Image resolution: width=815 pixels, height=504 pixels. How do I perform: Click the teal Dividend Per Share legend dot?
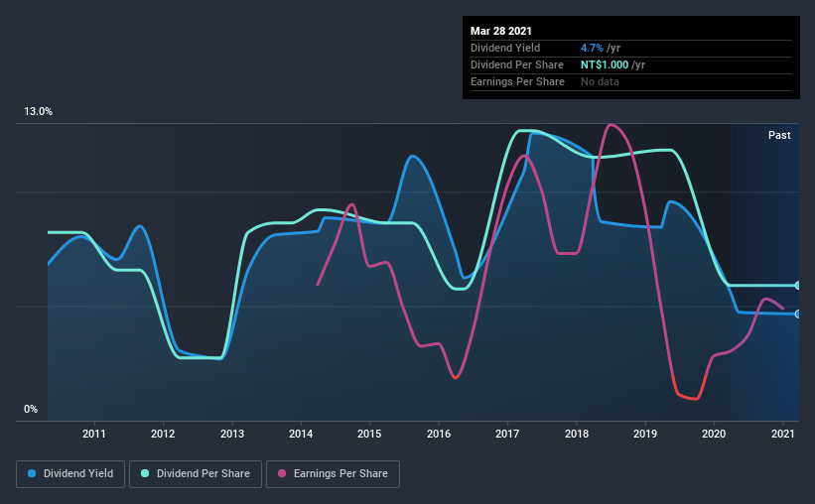click(145, 473)
